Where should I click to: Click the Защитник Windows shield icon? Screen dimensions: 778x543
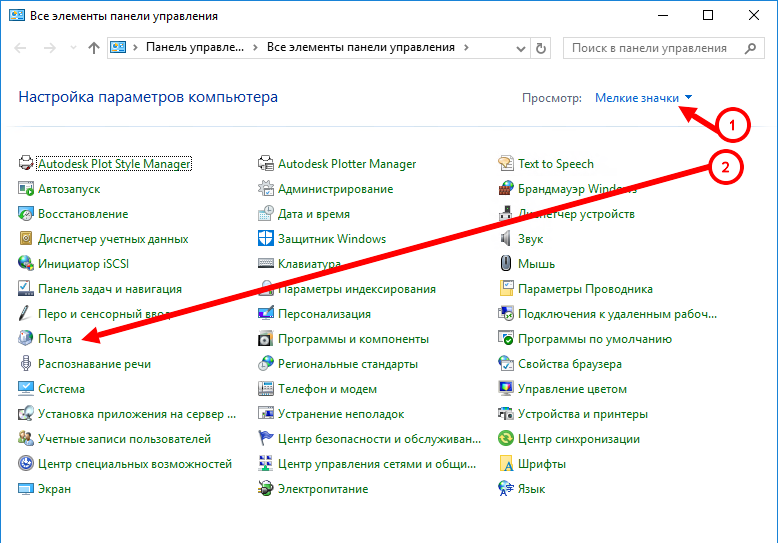coord(267,239)
